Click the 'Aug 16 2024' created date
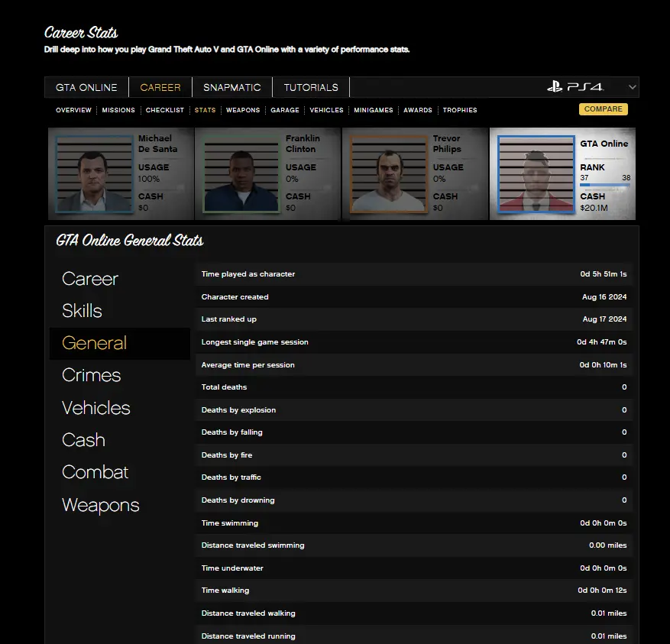This screenshot has width=670, height=644. click(x=604, y=296)
